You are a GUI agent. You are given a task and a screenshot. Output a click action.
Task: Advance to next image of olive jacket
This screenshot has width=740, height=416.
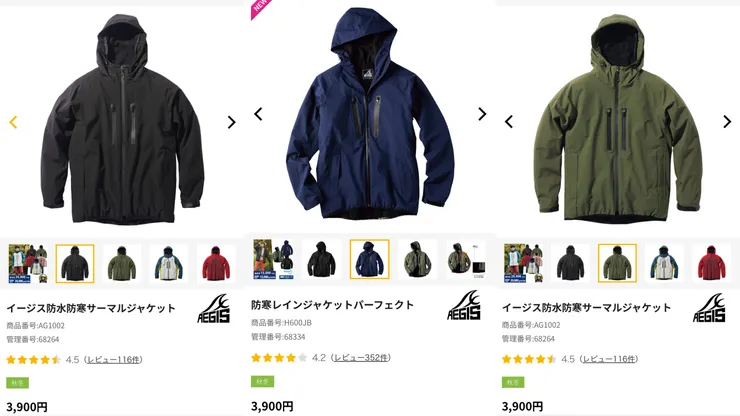[727, 122]
